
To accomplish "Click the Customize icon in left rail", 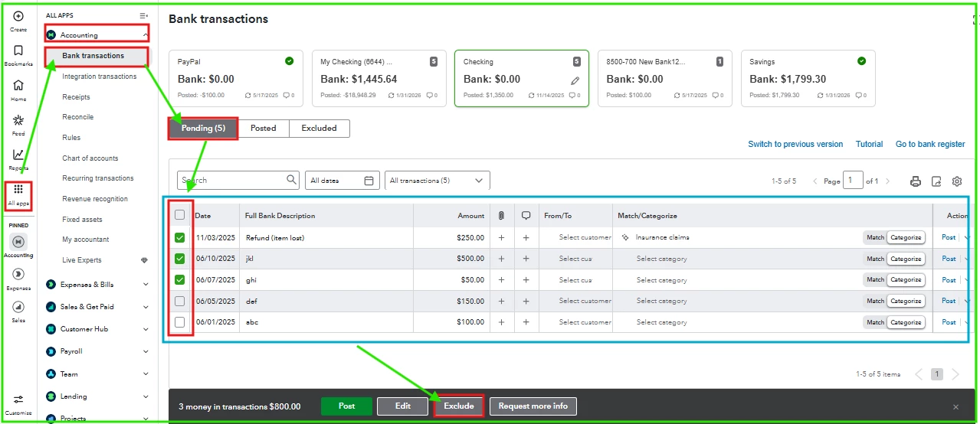I will pyautogui.click(x=18, y=400).
